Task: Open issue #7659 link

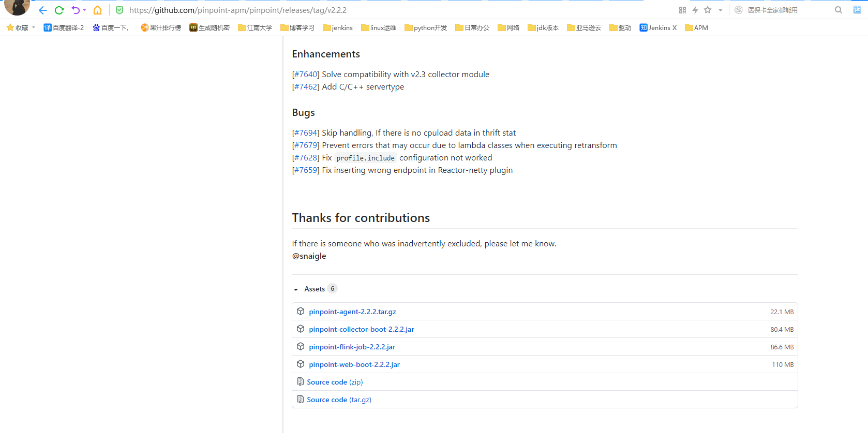Action: (x=306, y=170)
